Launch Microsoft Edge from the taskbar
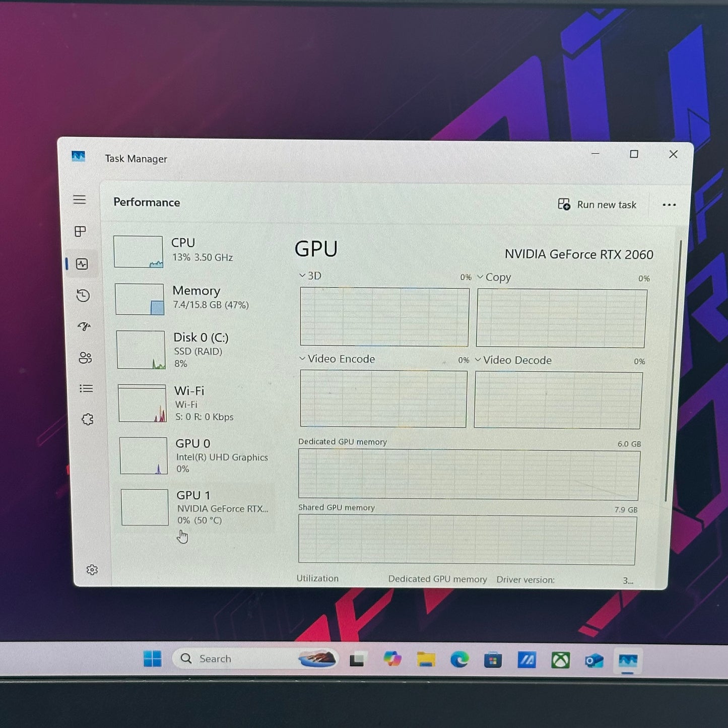The height and width of the screenshot is (728, 728). tap(459, 659)
